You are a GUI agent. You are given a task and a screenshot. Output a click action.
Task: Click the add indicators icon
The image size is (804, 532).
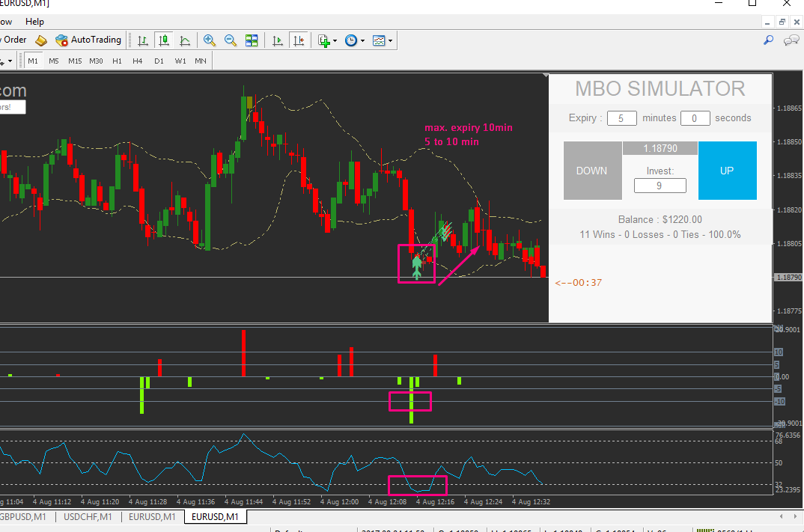pyautogui.click(x=323, y=40)
